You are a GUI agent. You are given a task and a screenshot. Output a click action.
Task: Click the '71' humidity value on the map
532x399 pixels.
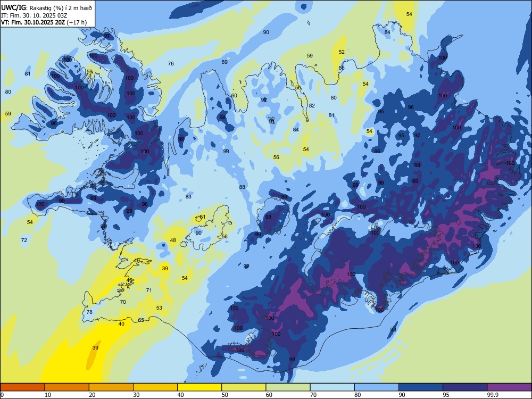pyautogui.click(x=149, y=290)
